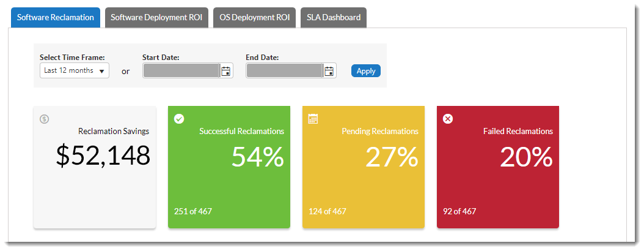Select the green 54% Successful Reclamations tile
The image size is (644, 251).
click(x=229, y=167)
